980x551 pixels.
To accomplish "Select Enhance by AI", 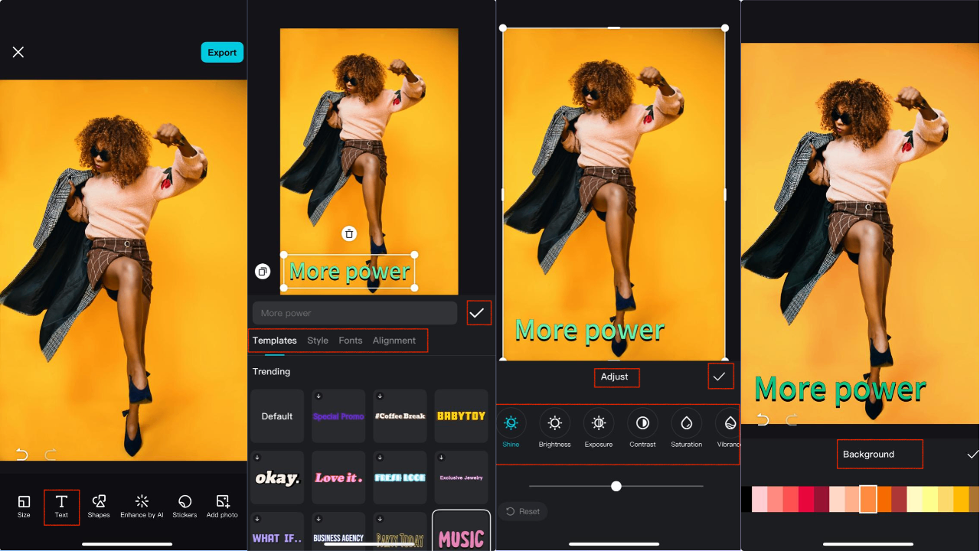I will [x=142, y=507].
